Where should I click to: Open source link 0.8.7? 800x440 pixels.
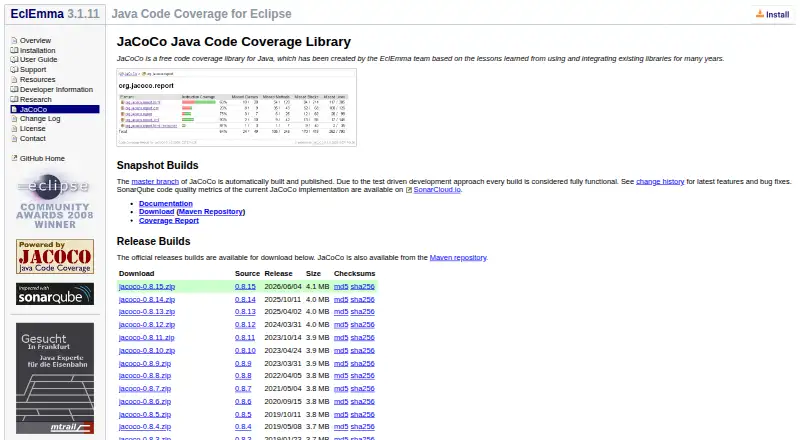[x=243, y=389]
